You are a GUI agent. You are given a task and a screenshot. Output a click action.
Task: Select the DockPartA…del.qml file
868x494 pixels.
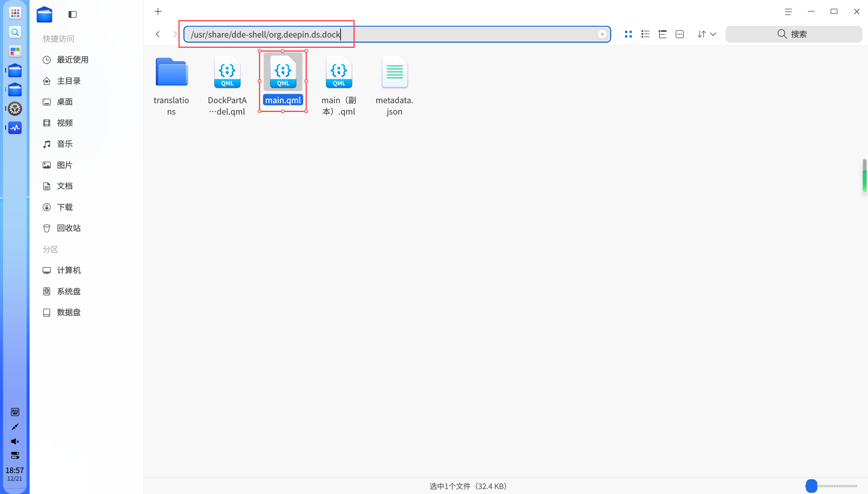tap(227, 86)
